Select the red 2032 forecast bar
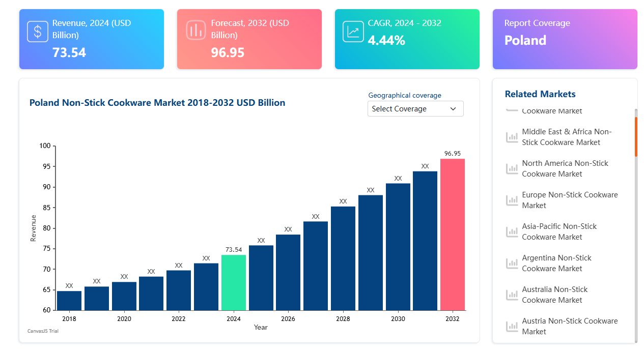This screenshot has width=644, height=349. pyautogui.click(x=452, y=234)
